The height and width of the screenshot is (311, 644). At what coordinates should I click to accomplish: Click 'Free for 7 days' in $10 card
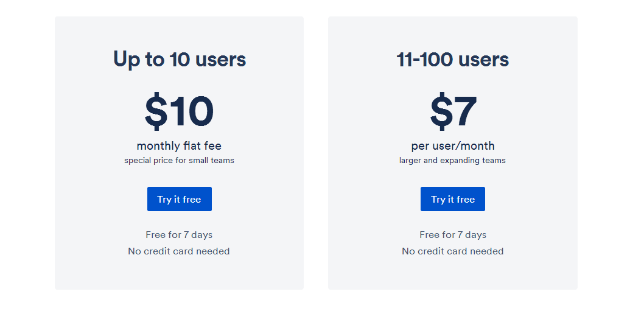coord(179,235)
